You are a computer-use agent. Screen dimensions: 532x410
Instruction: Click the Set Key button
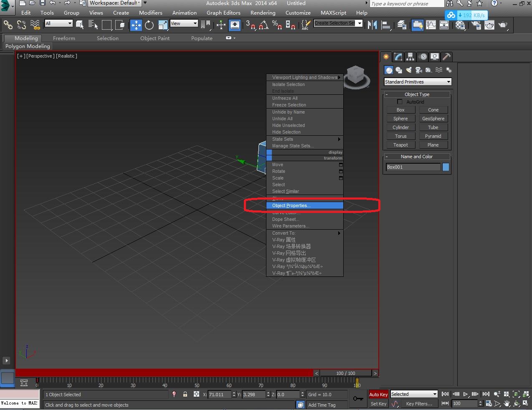pos(378,404)
